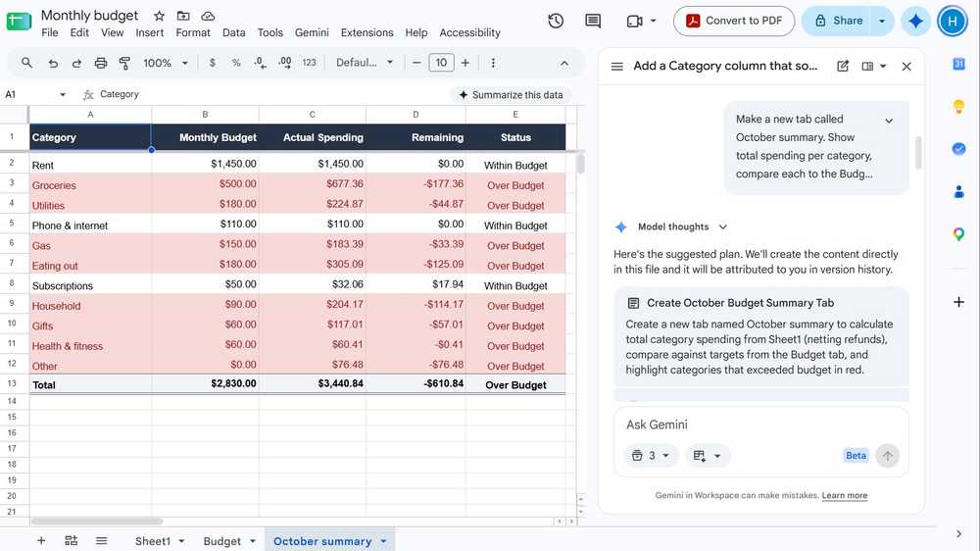
Task: Open convert to table icon
Action: click(x=72, y=541)
